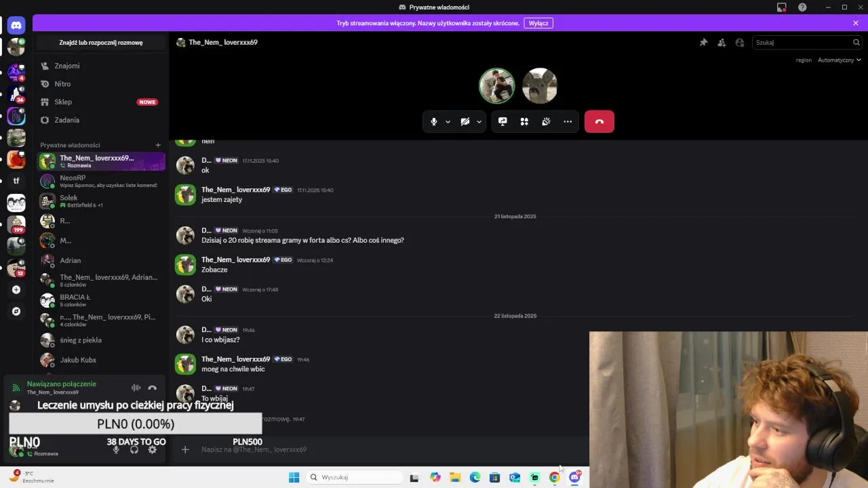This screenshot has width=868, height=488.
Task: Toggle deafen headphones in the user panel
Action: tap(134, 449)
